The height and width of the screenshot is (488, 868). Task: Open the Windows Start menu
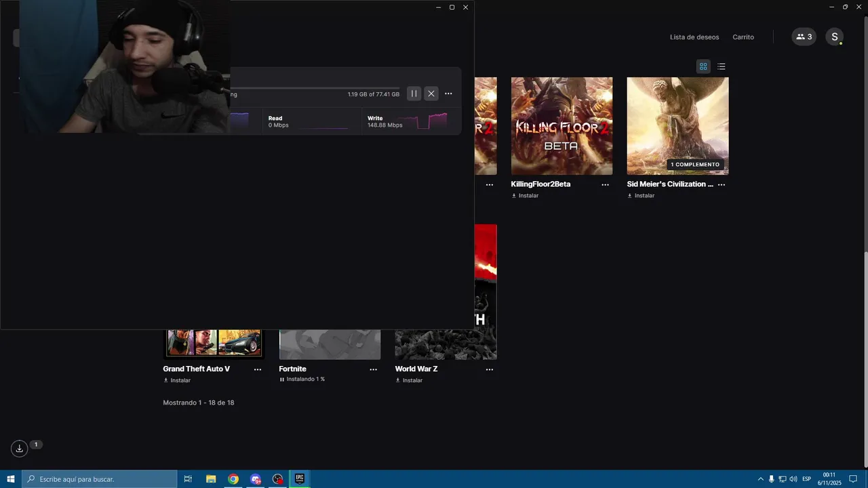coord(11,479)
